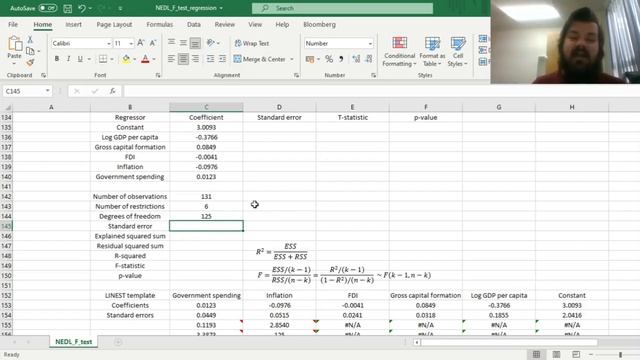This screenshot has height=360, width=640.
Task: Click the Increase Indent icon
Action: pyautogui.click(x=222, y=59)
